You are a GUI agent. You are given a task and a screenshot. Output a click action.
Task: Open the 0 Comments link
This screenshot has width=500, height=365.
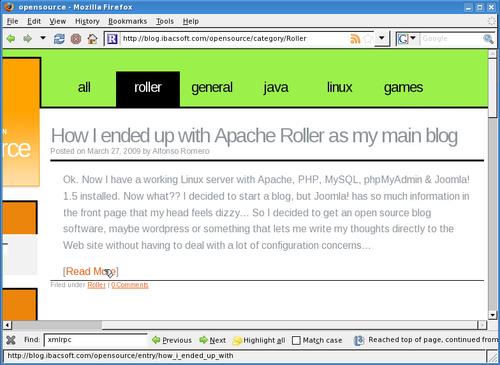130,285
